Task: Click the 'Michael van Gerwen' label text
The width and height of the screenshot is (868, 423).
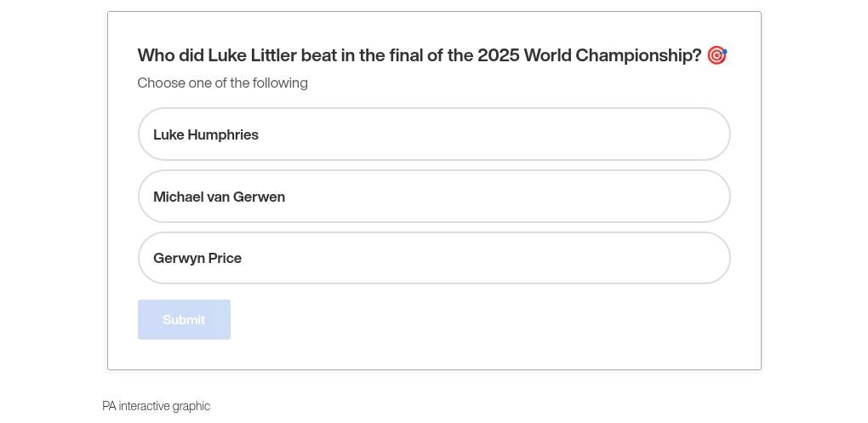Action: pos(219,197)
